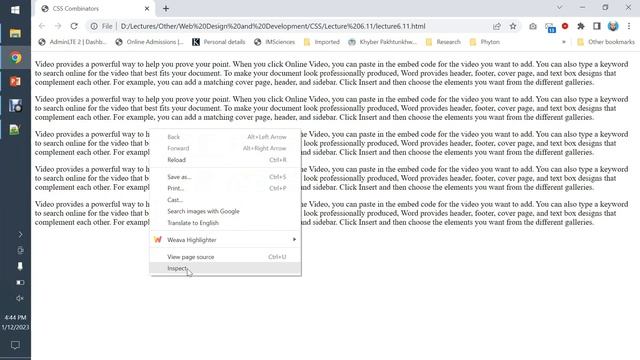Open the tab search dropdown chevron
640x360 pixels.
(x=560, y=7)
